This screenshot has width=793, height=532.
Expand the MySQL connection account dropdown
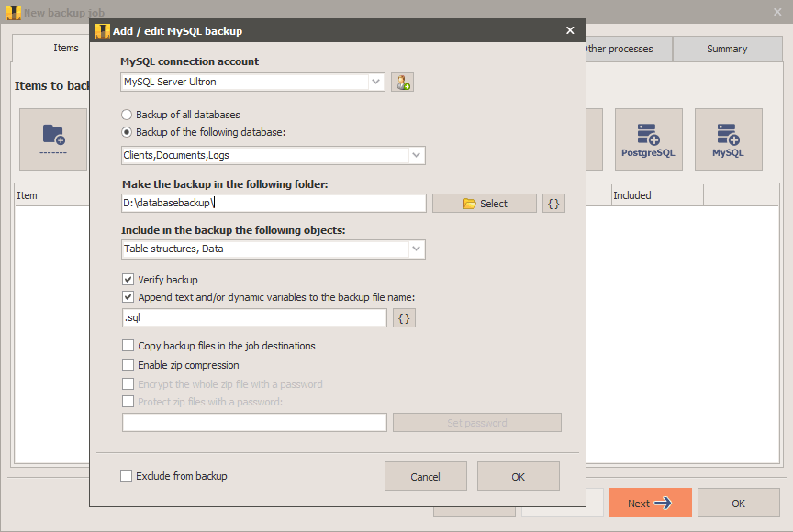[x=376, y=83]
